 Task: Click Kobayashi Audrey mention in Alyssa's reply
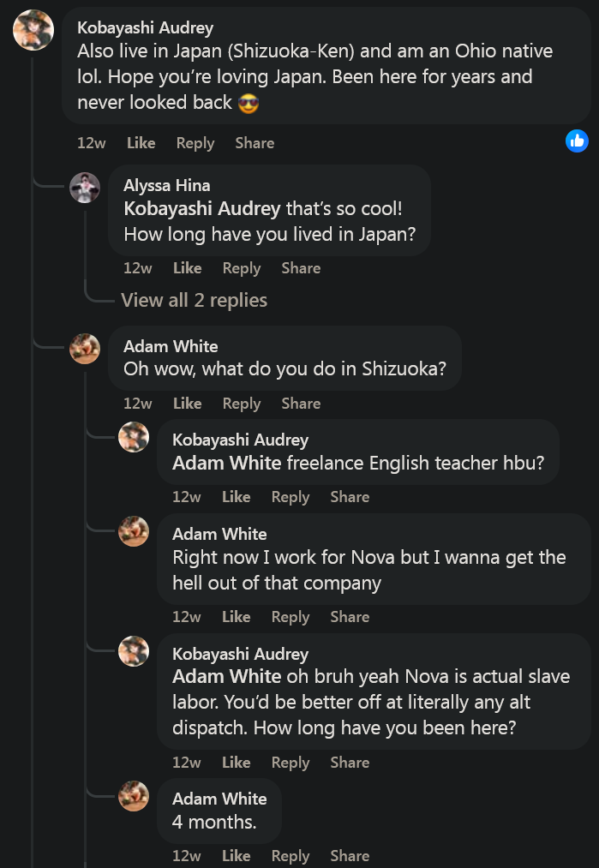tap(202, 209)
